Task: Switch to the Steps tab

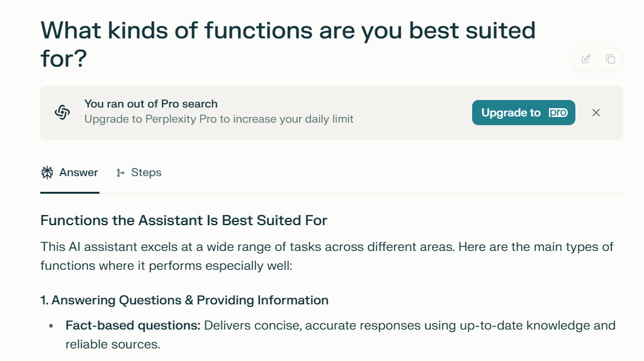Action: [x=145, y=172]
